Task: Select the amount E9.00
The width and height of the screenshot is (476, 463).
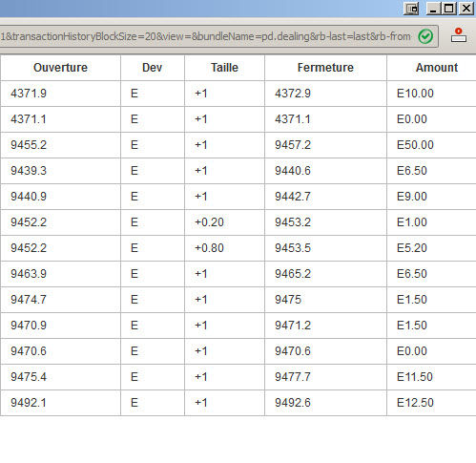Action: click(x=412, y=197)
